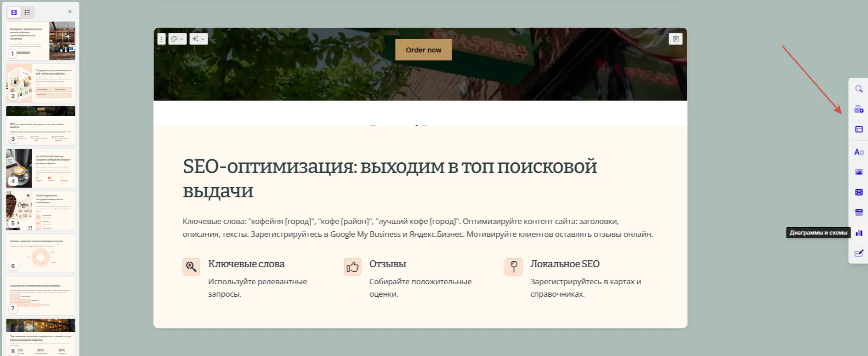
Task: Open the image insert tool
Action: [858, 172]
